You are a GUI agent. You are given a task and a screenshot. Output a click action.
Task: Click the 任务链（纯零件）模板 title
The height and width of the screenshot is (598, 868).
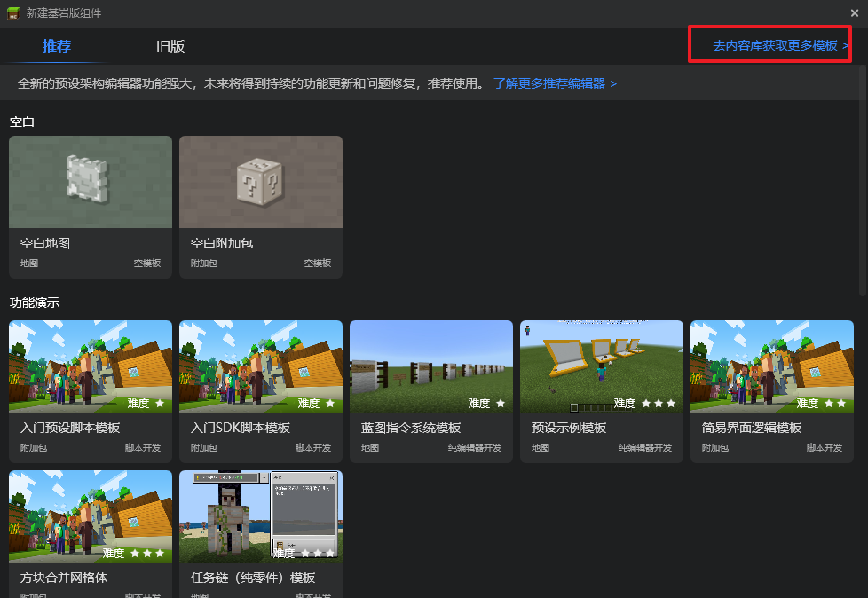(253, 578)
